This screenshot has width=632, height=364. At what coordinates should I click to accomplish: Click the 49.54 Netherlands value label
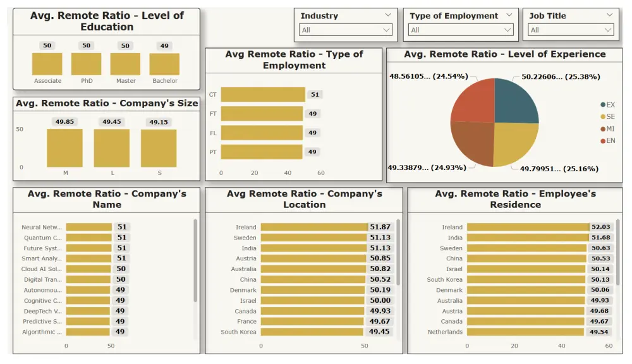[x=599, y=332]
